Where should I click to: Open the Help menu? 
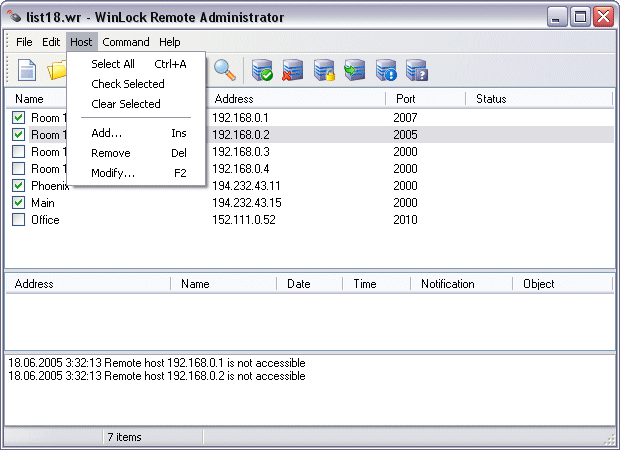point(170,42)
